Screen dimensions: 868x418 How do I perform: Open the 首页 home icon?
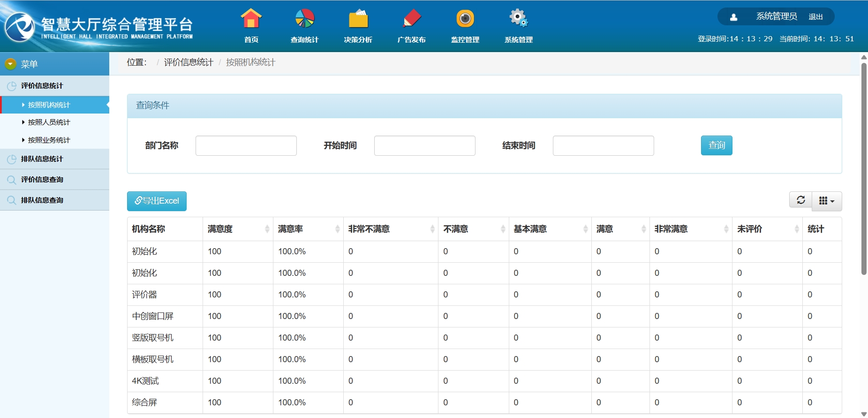tap(251, 19)
